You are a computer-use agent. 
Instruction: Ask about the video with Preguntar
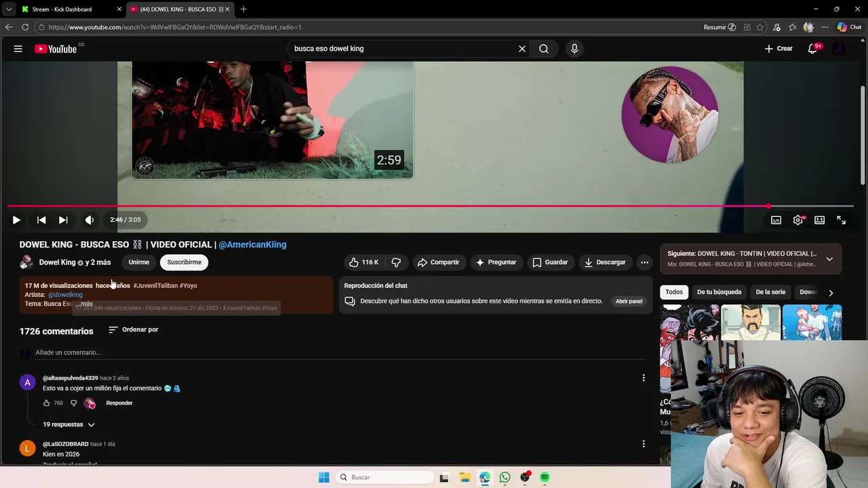click(496, 262)
